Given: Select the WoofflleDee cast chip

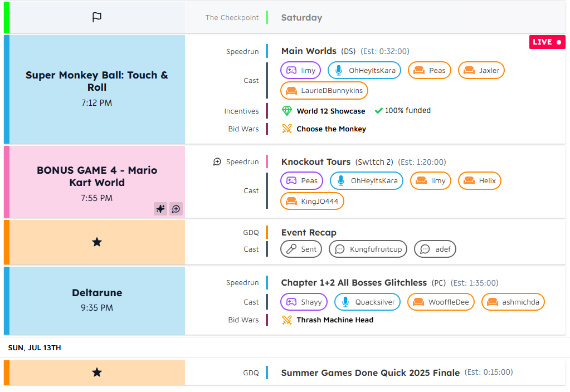Looking at the screenshot, I should coord(441,302).
